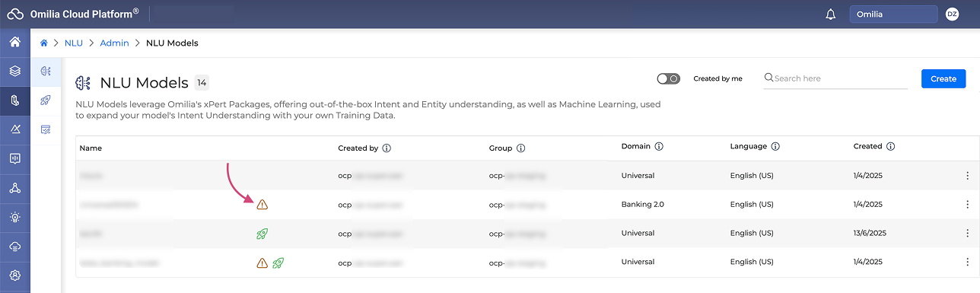Click the breadcrumb home icon
This screenshot has height=293, width=980.
click(x=44, y=43)
